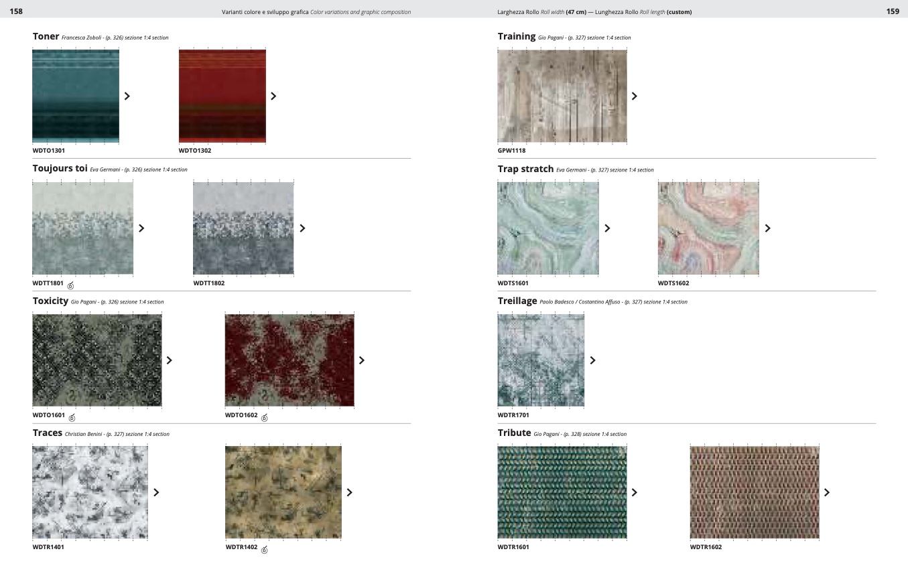Click the GPW1118 product code
This screenshot has width=908, height=588.
[x=511, y=151]
